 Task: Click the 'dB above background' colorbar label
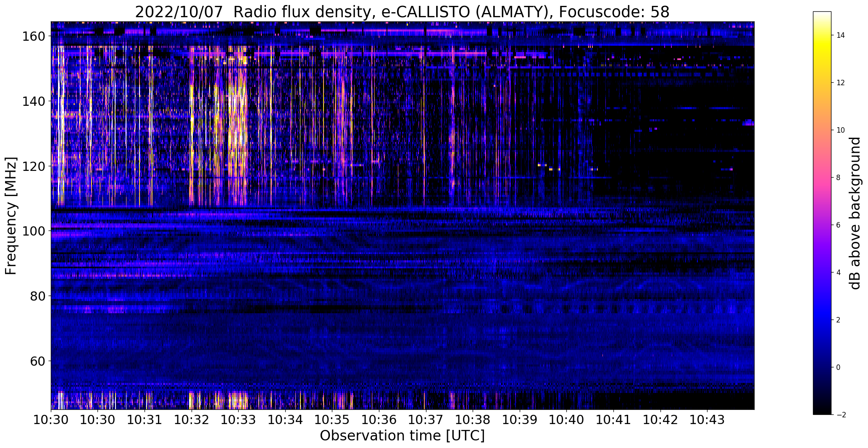pos(855,213)
